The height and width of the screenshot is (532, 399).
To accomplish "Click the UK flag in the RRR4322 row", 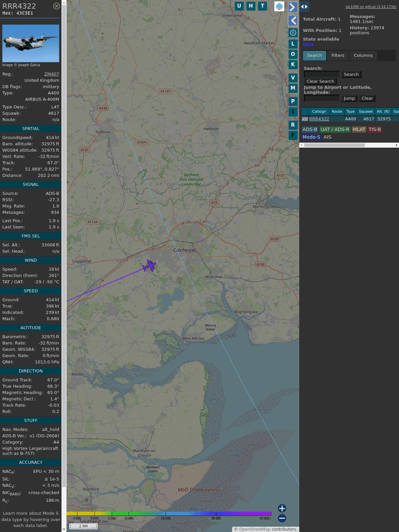I will pyautogui.click(x=305, y=119).
